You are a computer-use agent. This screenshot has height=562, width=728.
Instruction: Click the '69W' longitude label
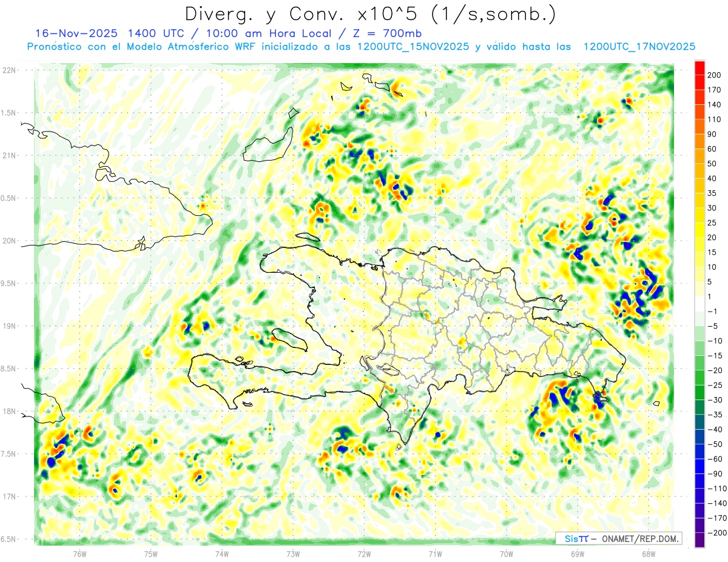(x=578, y=554)
